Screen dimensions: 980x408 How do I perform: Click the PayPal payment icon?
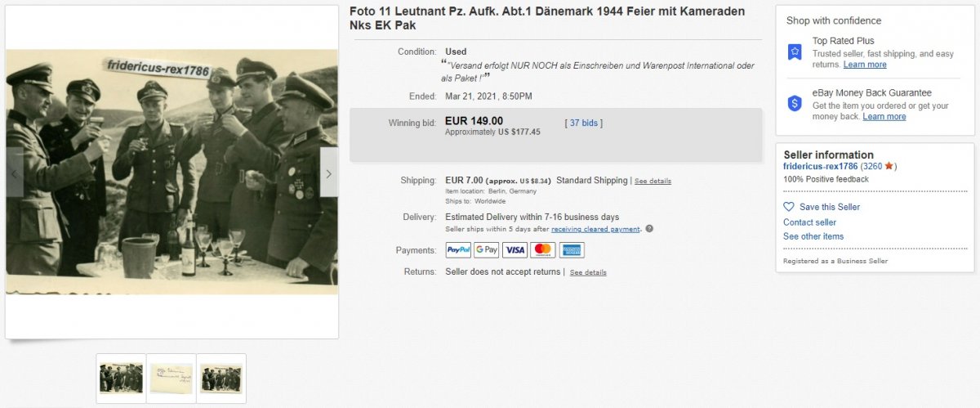(458, 250)
